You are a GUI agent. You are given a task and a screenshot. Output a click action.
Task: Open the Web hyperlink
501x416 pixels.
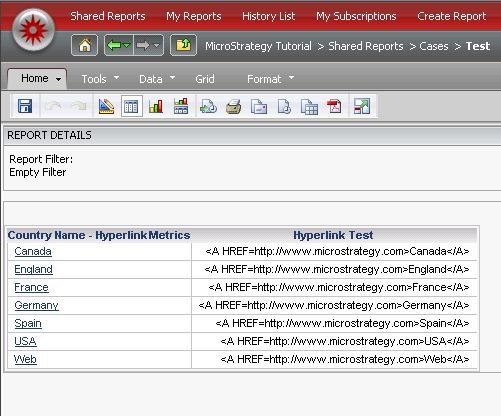[25, 359]
